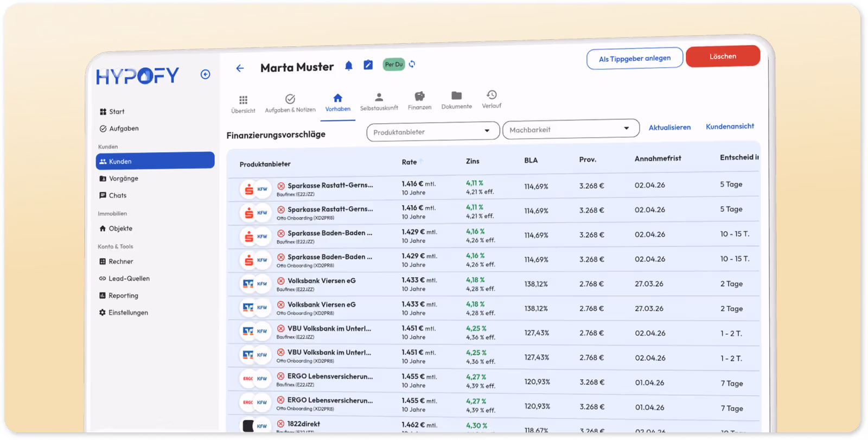This screenshot has height=440, width=868.
Task: Select the Vorhaben tab
Action: click(x=338, y=102)
